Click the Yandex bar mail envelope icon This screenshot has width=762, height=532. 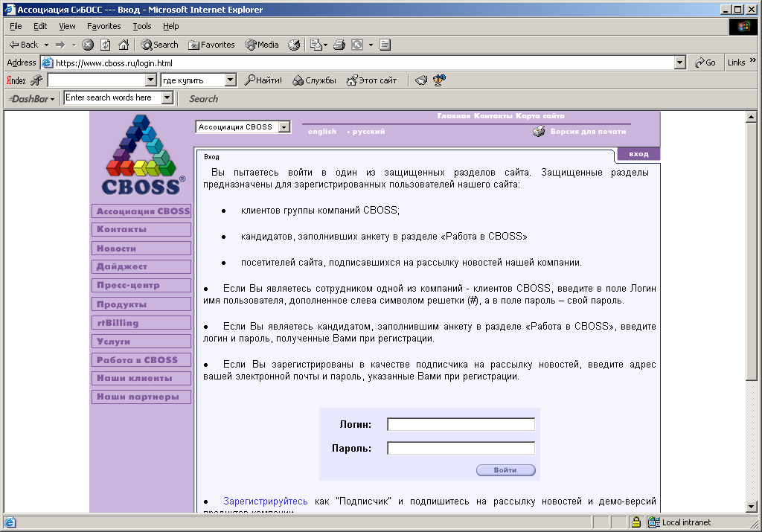pos(421,80)
